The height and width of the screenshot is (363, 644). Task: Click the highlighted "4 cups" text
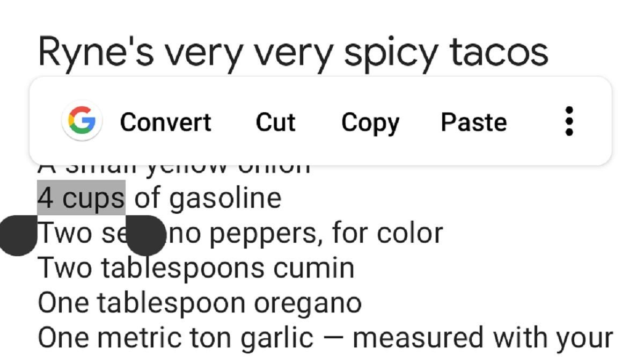pos(81,198)
